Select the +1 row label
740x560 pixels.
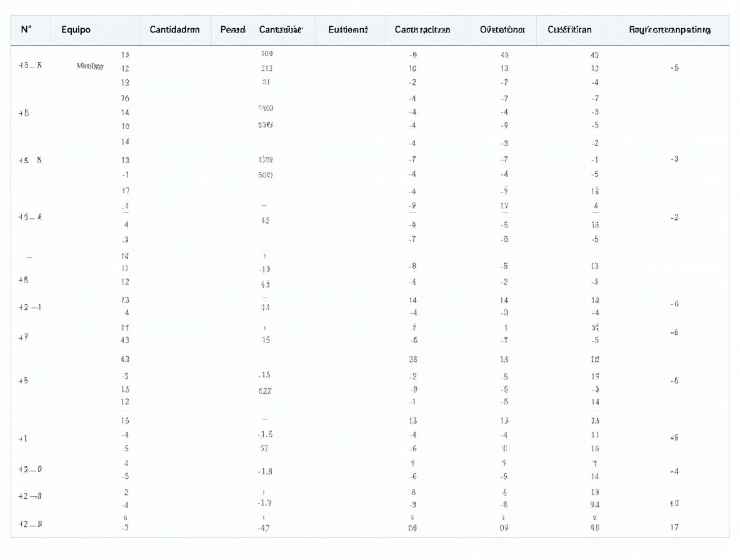click(22, 439)
